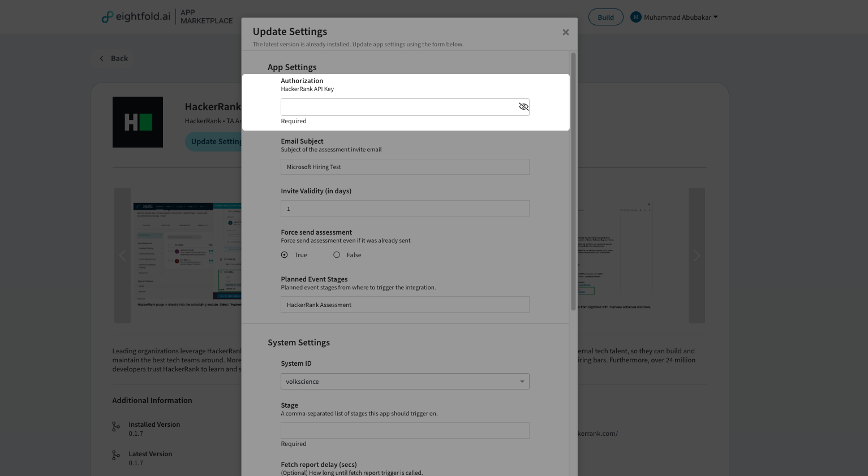Select False for Force send assessment
The height and width of the screenshot is (476, 868).
click(x=337, y=255)
